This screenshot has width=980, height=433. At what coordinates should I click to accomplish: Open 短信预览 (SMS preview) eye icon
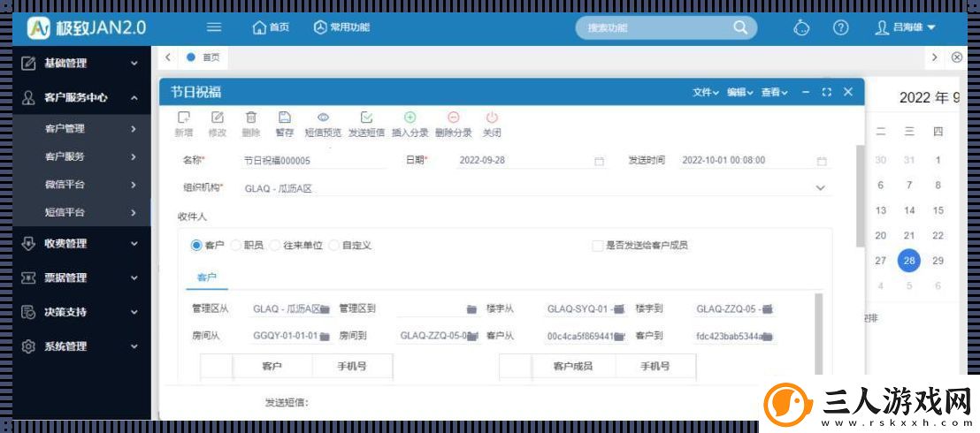pos(323,118)
